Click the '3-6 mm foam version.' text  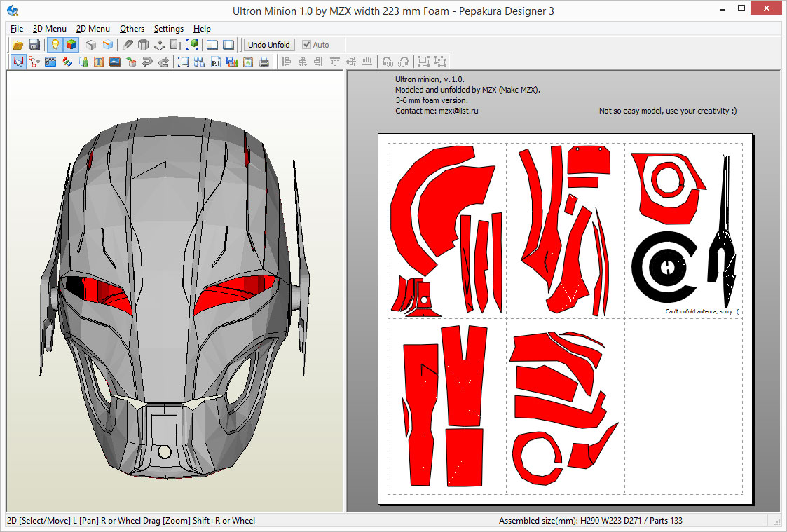(432, 100)
